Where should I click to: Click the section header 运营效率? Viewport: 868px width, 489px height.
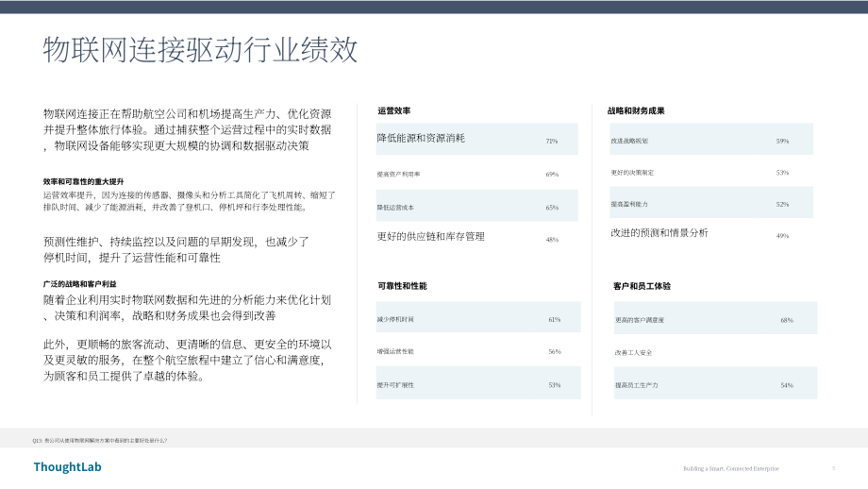point(394,110)
